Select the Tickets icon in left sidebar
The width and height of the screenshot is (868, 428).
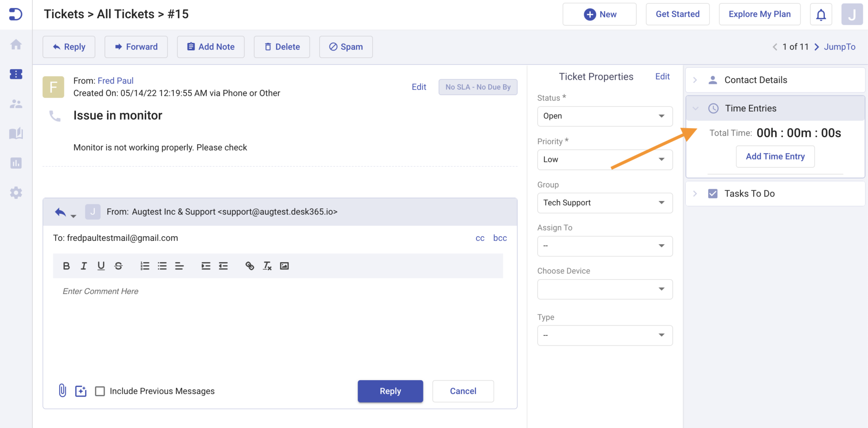[16, 74]
